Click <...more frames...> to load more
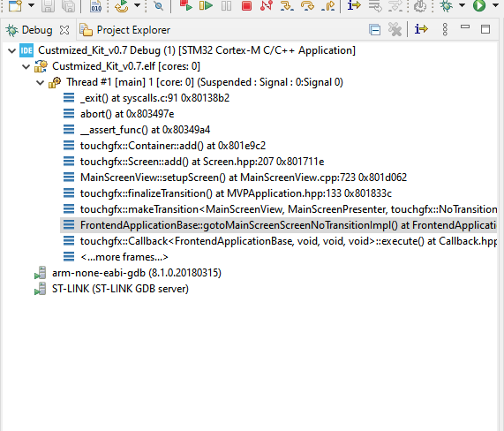Screen dimensions: 504x431 pyautogui.click(x=124, y=257)
